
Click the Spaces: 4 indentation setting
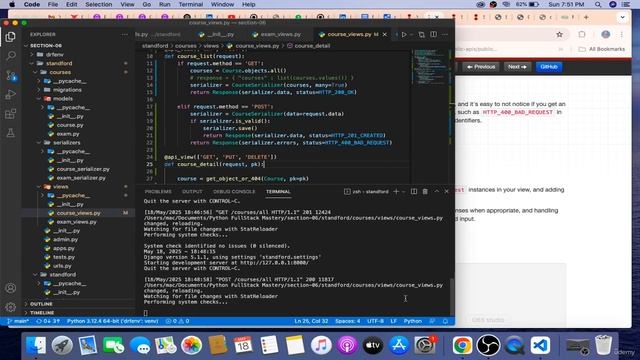tap(347, 321)
